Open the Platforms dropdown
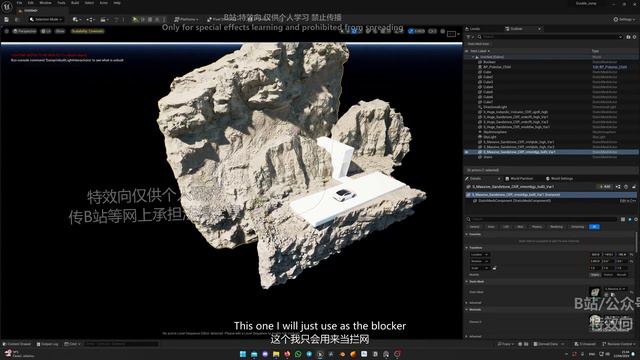The image size is (640, 360). (x=186, y=20)
